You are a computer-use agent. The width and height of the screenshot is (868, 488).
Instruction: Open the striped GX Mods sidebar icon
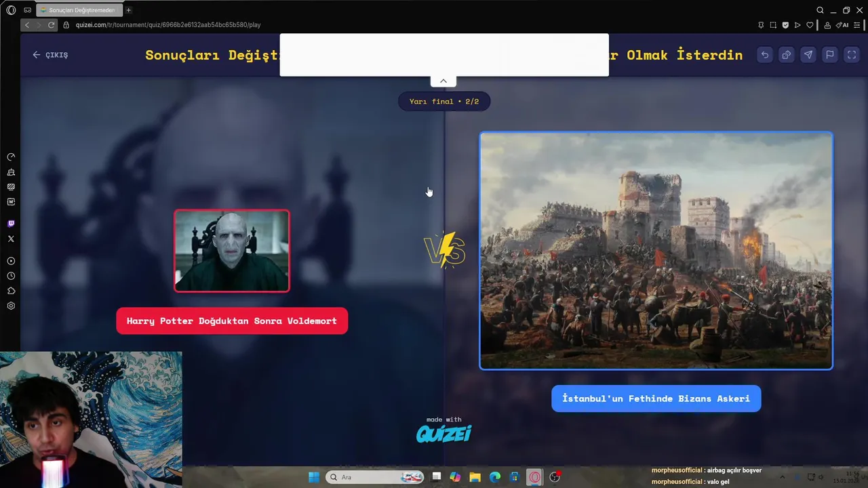[11, 187]
